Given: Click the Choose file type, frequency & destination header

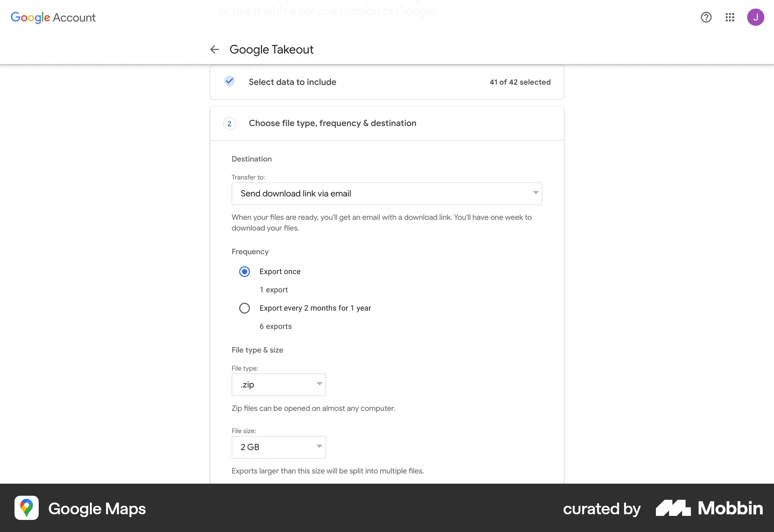Looking at the screenshot, I should pos(332,123).
